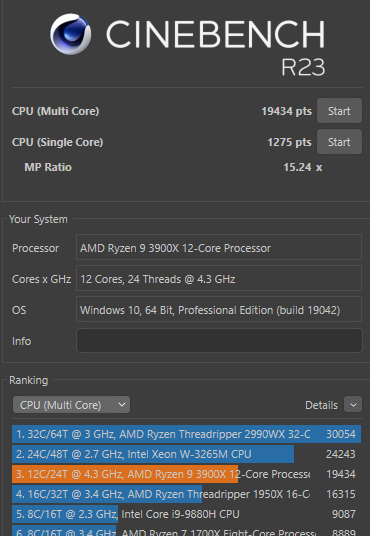The width and height of the screenshot is (370, 536).
Task: Select Intel Core i9-9880H ranking entry
Action: (x=186, y=514)
